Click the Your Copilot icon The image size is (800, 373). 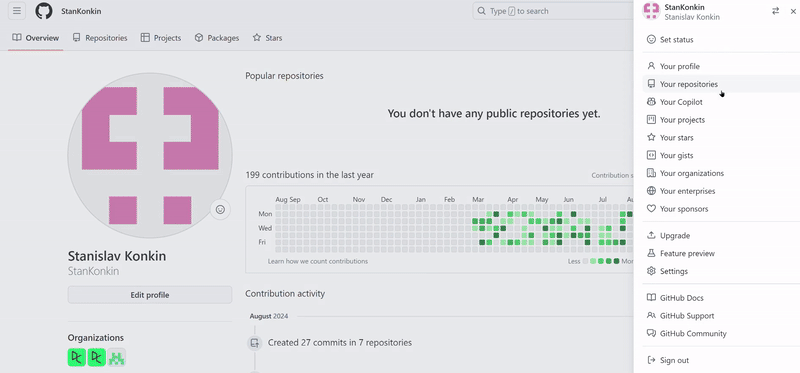point(651,102)
